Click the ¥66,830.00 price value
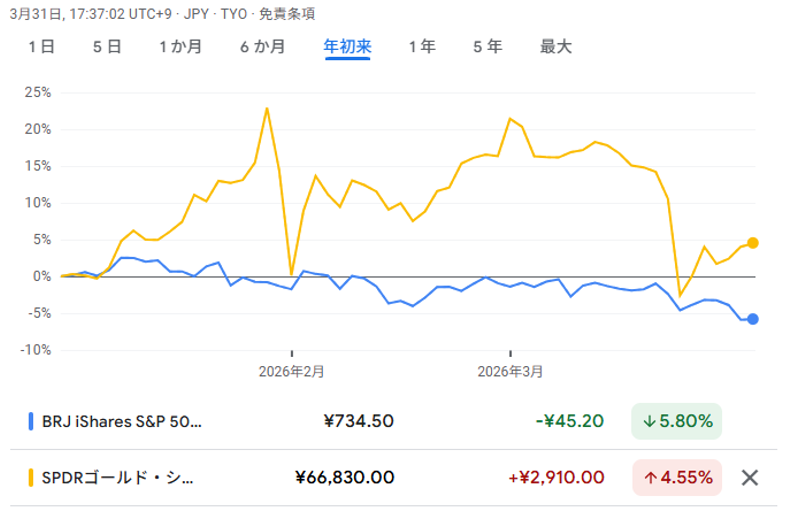The image size is (794, 517). pyautogui.click(x=345, y=477)
